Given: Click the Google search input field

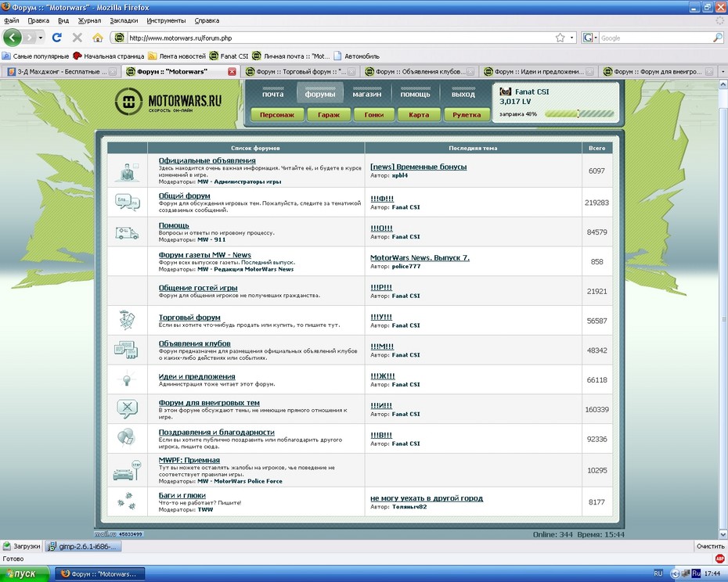Looking at the screenshot, I should point(655,38).
